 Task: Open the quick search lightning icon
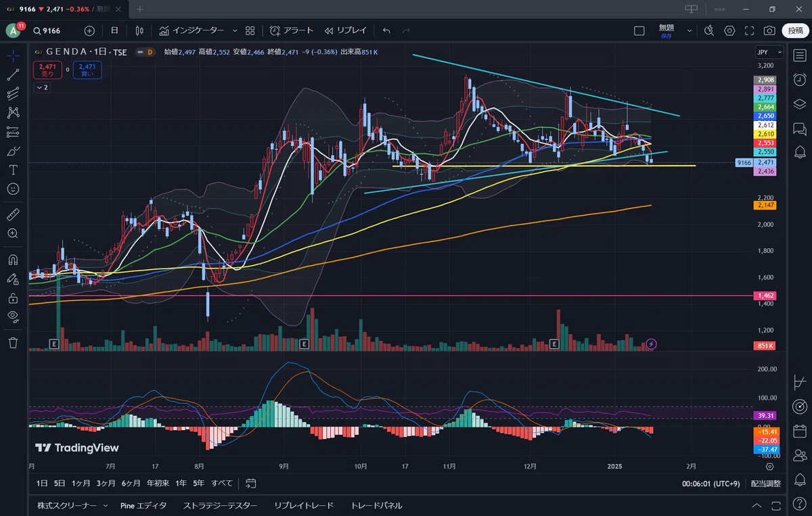708,30
